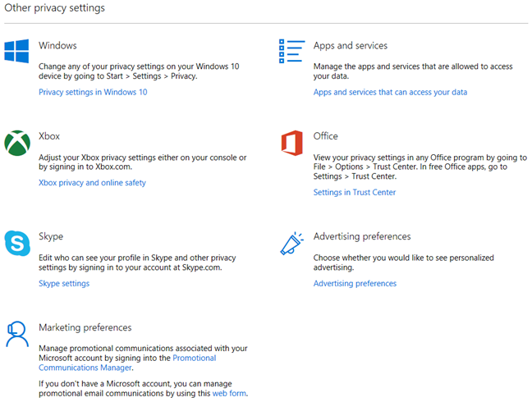This screenshot has height=402, width=532.
Task: Click the Xbox section heading
Action: (x=49, y=136)
